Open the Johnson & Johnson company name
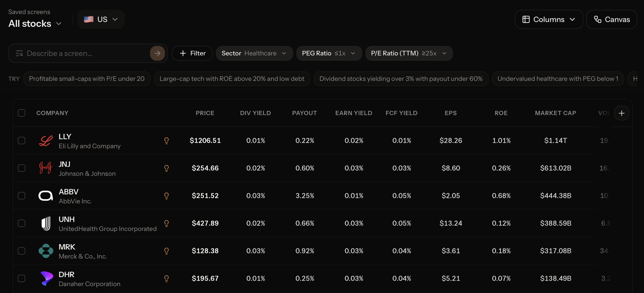This screenshot has height=293, width=644. [x=87, y=174]
